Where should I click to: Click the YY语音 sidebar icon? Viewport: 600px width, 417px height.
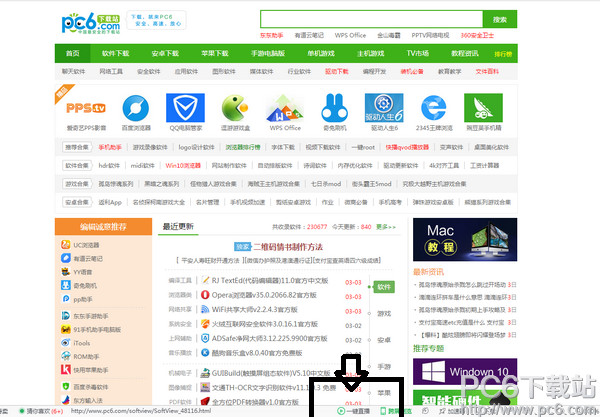tap(65, 272)
